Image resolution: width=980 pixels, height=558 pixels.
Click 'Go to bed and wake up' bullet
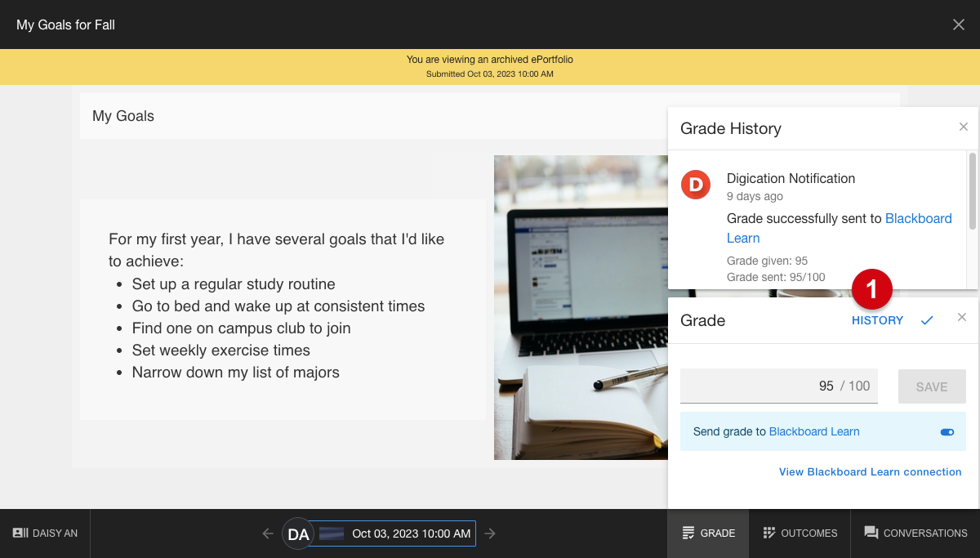278,306
